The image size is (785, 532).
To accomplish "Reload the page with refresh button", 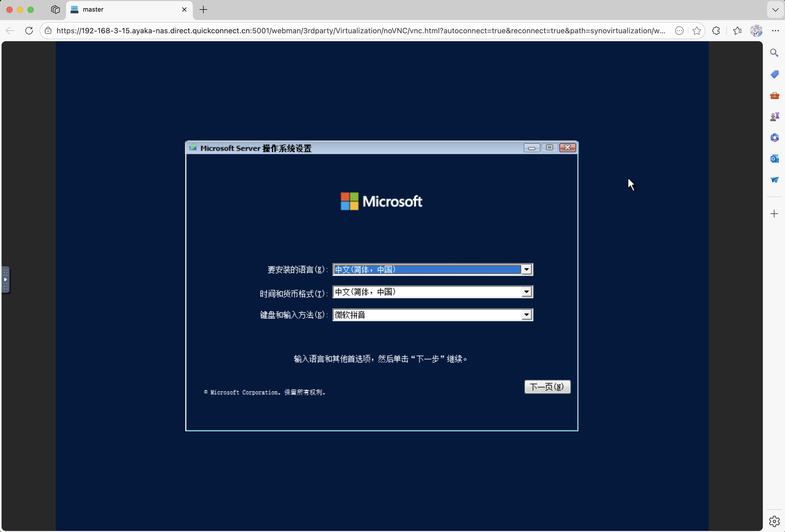I will [29, 31].
